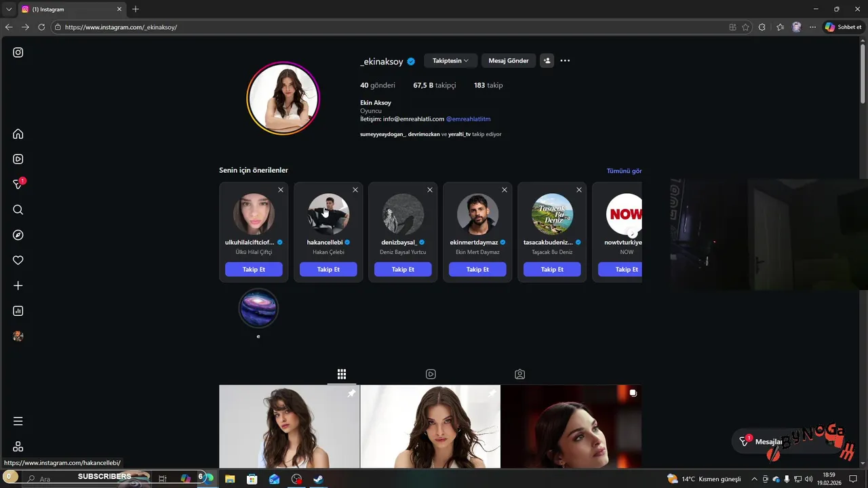
Task: Dismiss the hakancellebi suggestion card
Action: tap(355, 190)
